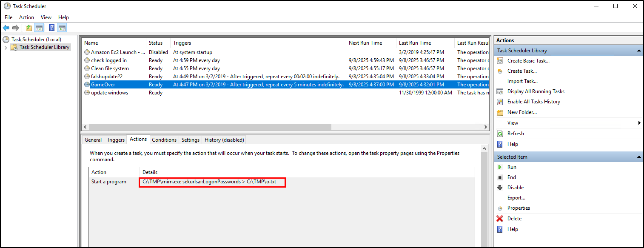Click the green Run icon for selected task

coord(500,167)
